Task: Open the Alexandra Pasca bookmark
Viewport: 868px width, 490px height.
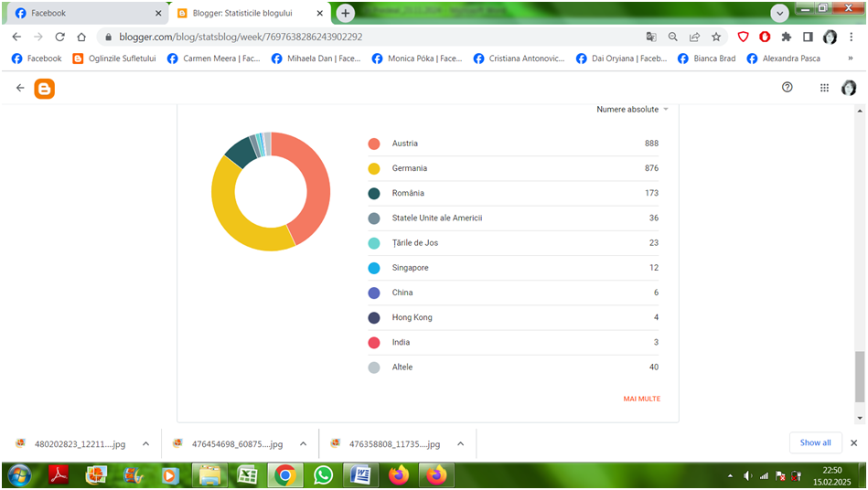Action: pos(783,59)
